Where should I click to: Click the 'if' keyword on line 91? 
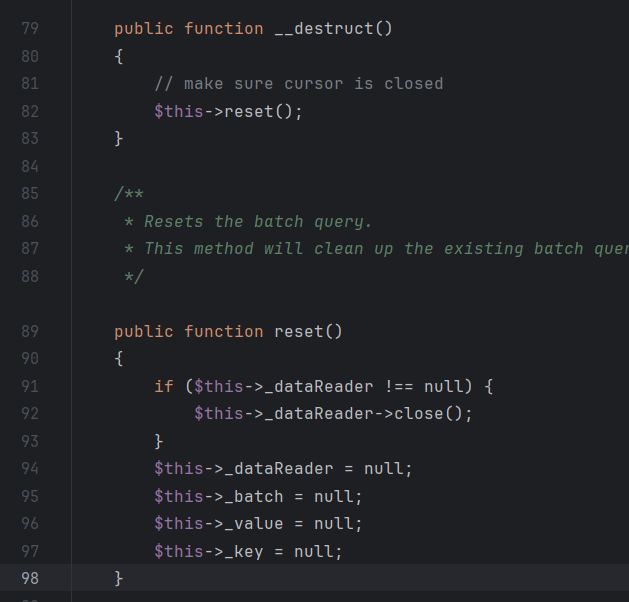click(163, 386)
